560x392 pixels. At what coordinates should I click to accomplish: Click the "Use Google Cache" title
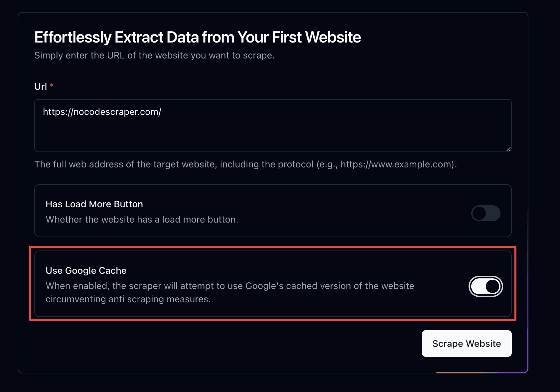pyautogui.click(x=86, y=270)
